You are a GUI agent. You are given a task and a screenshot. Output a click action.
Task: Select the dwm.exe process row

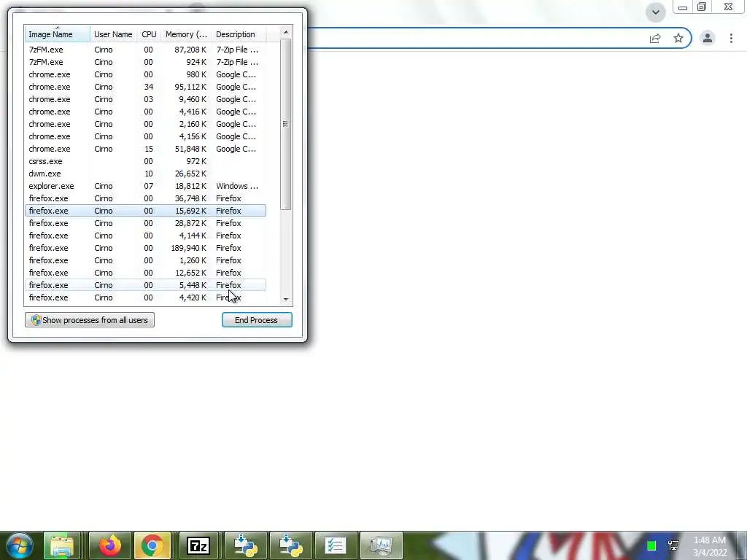pos(145,174)
